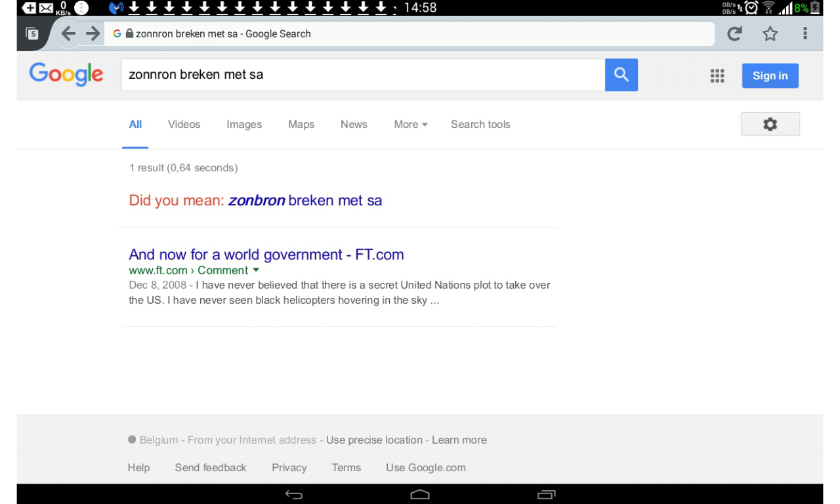840x504 pixels.
Task: Click the Learn more link
Action: tap(459, 440)
